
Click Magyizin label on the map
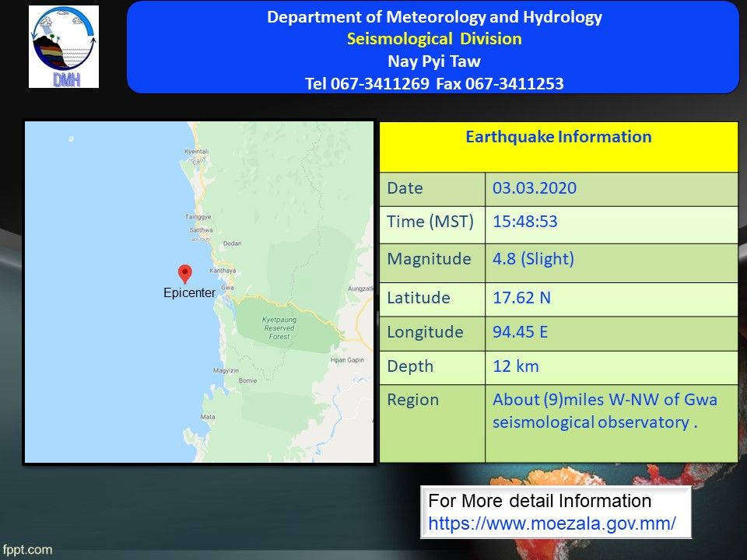tap(226, 370)
